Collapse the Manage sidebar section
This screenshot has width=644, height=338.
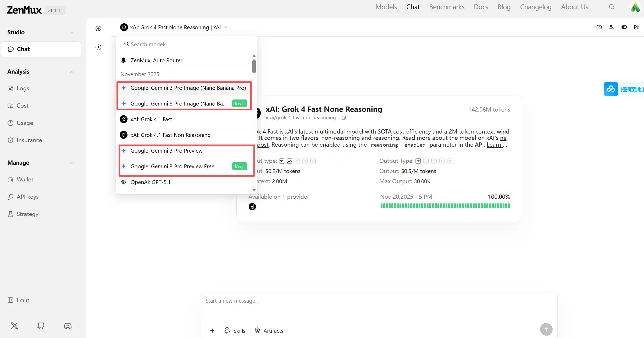pos(72,163)
